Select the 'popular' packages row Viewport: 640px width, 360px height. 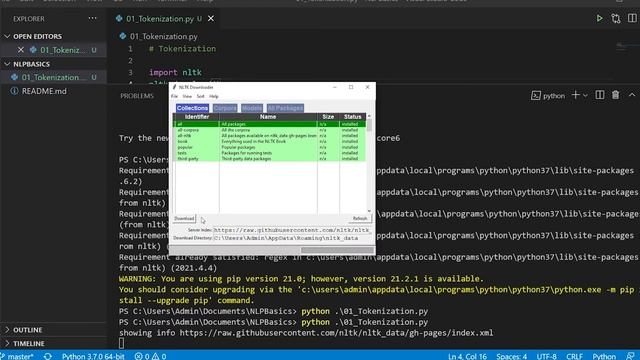(x=270, y=147)
